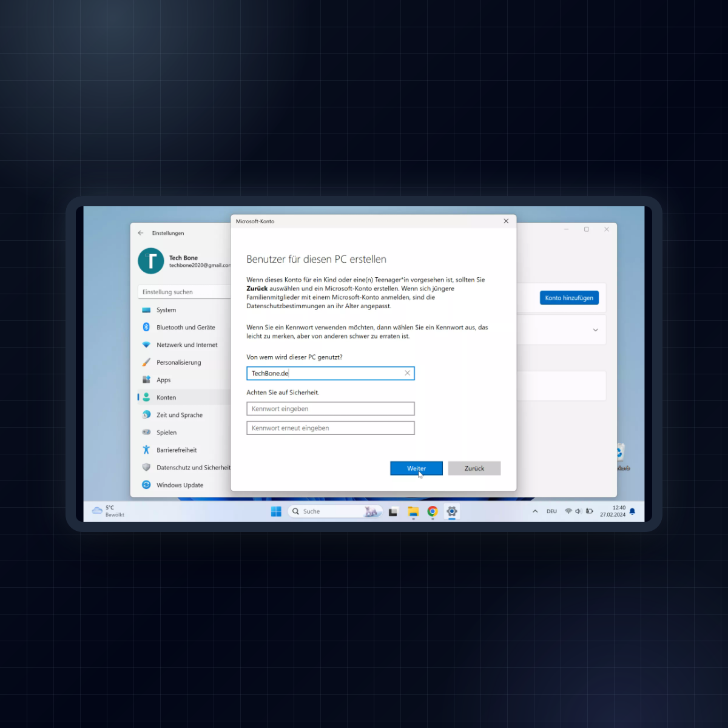Screen dimensions: 728x728
Task: Click the techbone2020@gmail.com email text
Action: (x=200, y=265)
